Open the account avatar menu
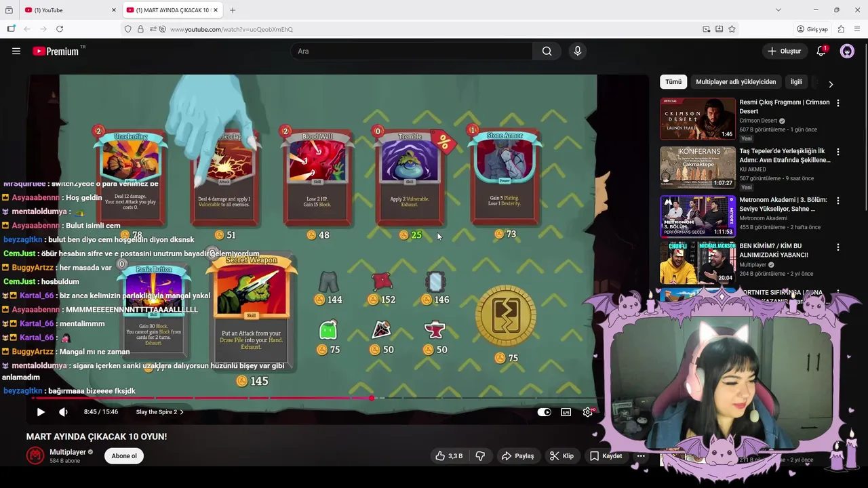Viewport: 868px width, 488px height. (847, 51)
